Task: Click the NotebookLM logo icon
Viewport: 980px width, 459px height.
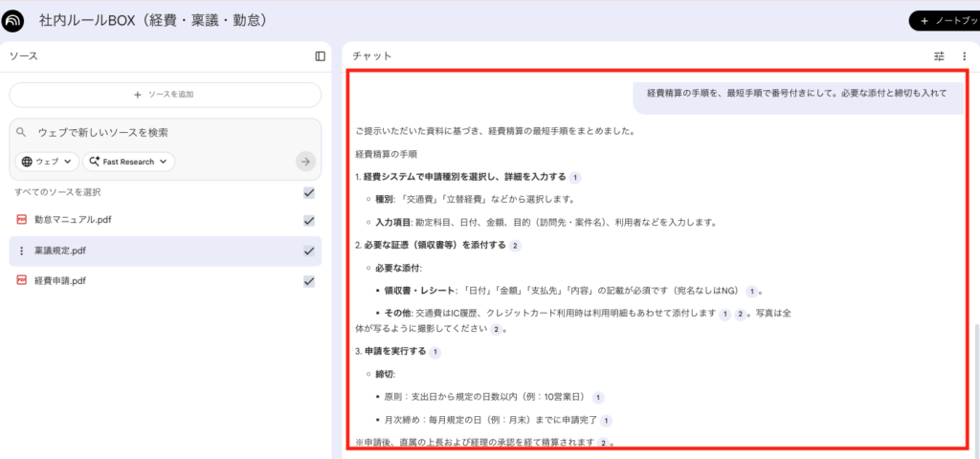Action: click(x=15, y=20)
